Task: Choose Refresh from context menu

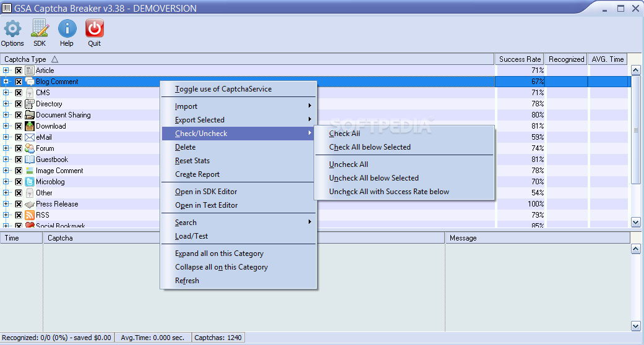Action: pyautogui.click(x=238, y=281)
